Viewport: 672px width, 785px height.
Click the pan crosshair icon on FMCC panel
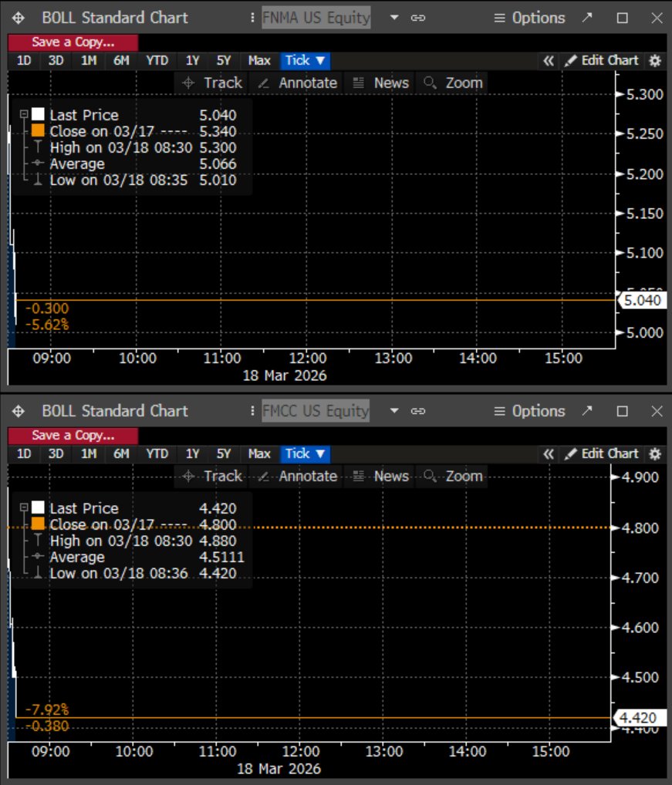[17, 411]
